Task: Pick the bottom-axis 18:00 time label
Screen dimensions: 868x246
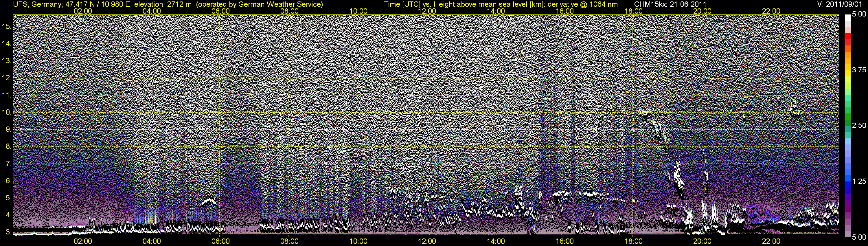Action: point(633,241)
